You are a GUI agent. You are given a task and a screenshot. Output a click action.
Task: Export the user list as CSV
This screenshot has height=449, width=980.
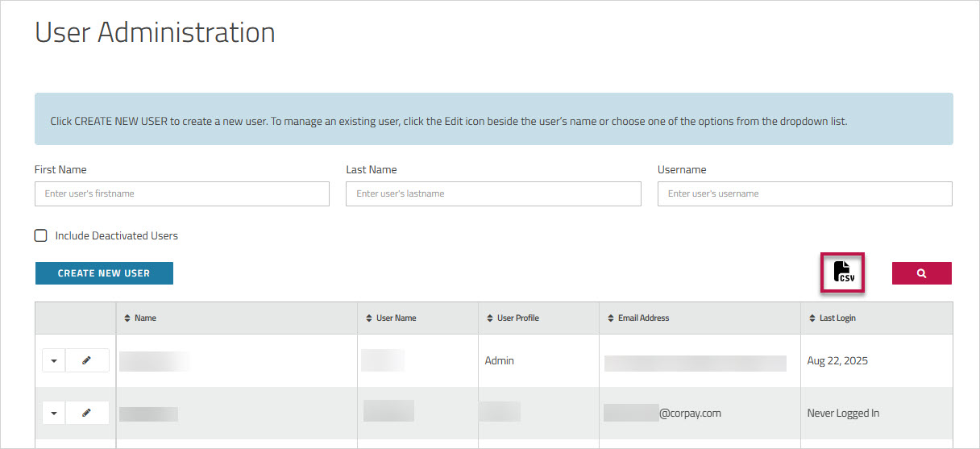tap(842, 272)
